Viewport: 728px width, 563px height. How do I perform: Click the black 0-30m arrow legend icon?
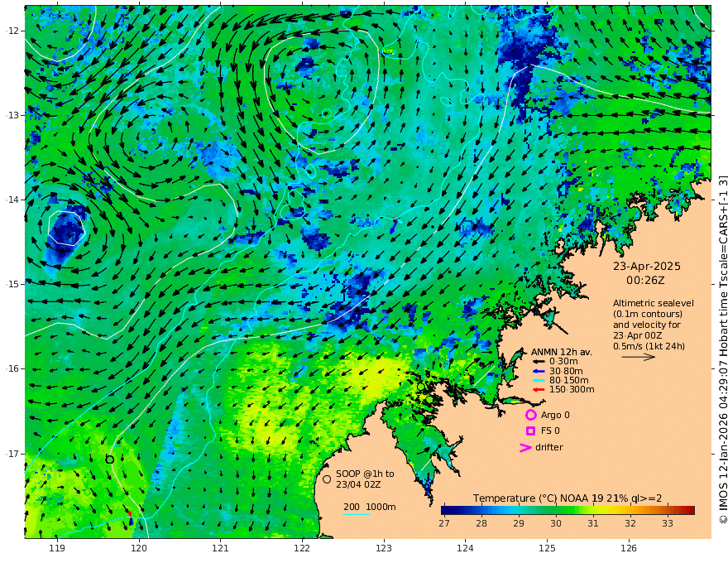pyautogui.click(x=538, y=362)
